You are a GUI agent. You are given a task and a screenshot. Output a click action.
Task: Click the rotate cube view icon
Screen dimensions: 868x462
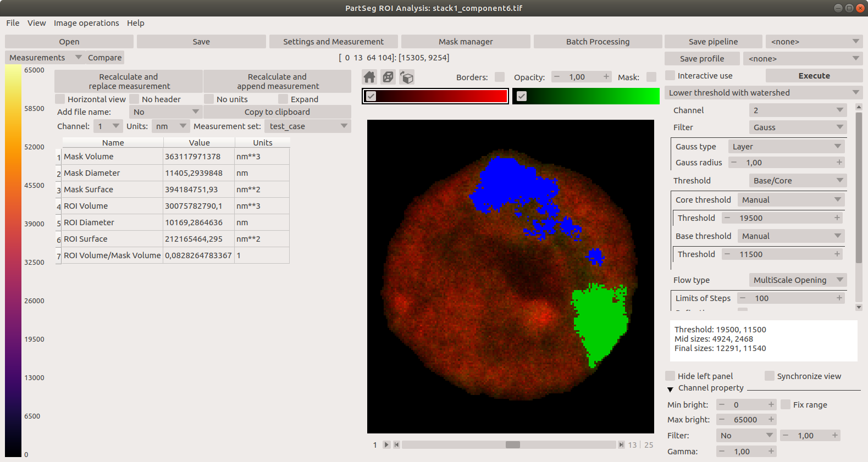click(x=407, y=77)
